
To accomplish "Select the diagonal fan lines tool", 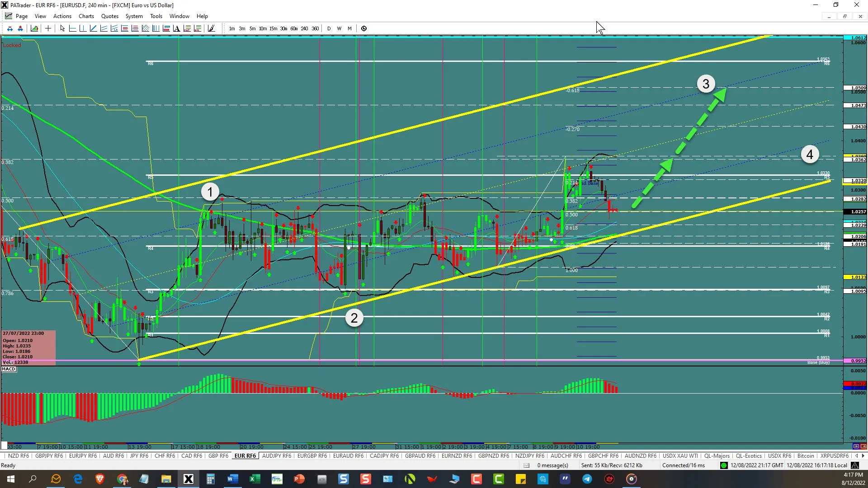I will pos(145,28).
